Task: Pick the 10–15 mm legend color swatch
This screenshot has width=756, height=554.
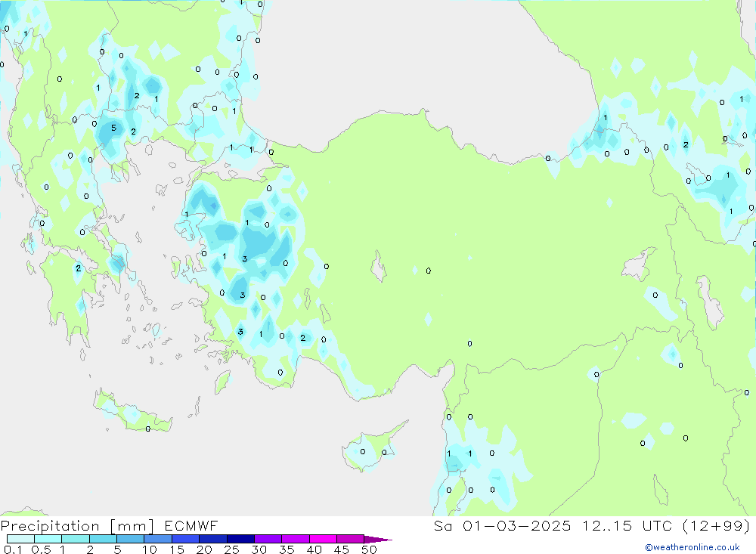Action: (158, 539)
